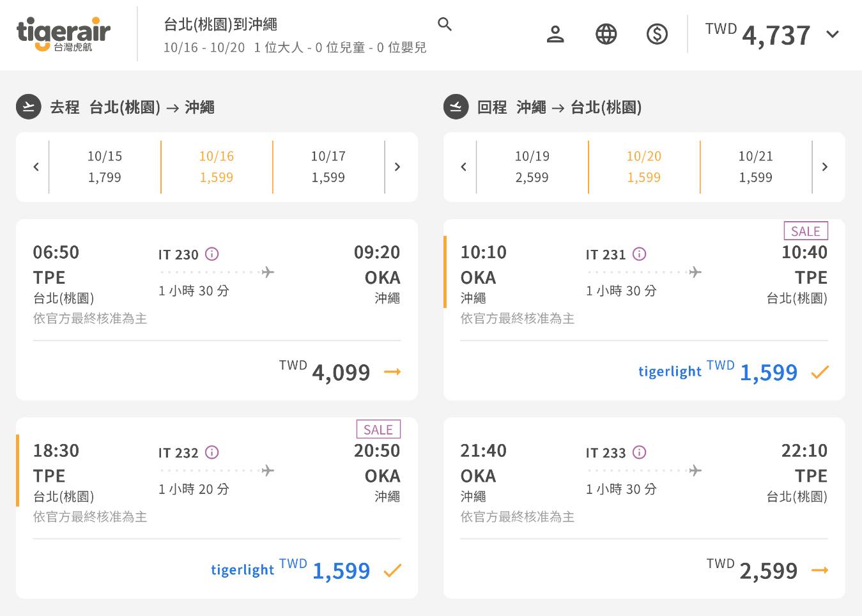Open the user account profile icon
Image resolution: width=862 pixels, height=616 pixels.
pyautogui.click(x=555, y=34)
